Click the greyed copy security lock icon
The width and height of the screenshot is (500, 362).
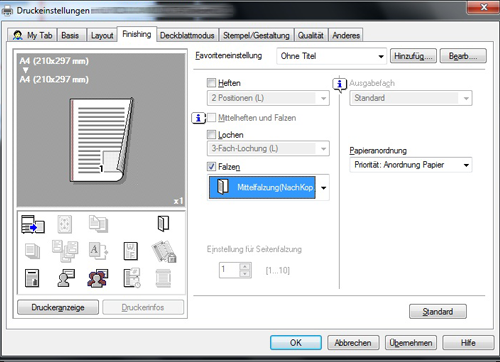(164, 252)
